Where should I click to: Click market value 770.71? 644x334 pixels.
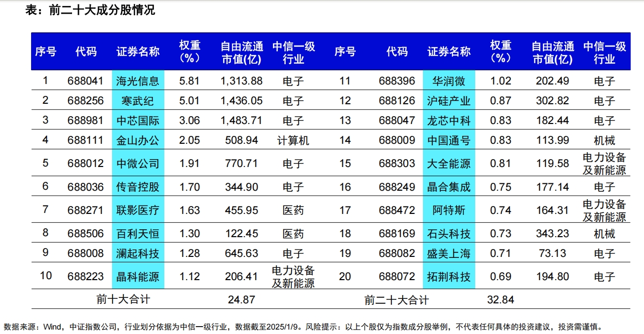pyautogui.click(x=242, y=164)
